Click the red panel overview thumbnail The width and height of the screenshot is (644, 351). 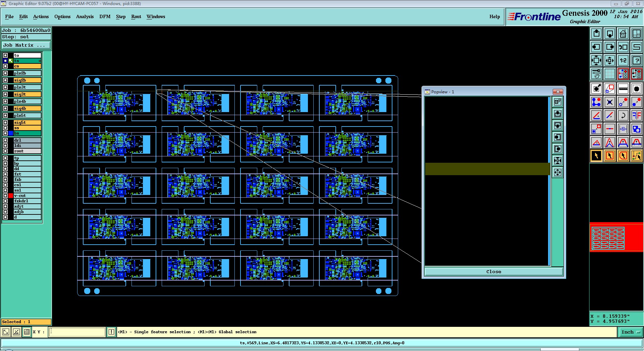(616, 237)
